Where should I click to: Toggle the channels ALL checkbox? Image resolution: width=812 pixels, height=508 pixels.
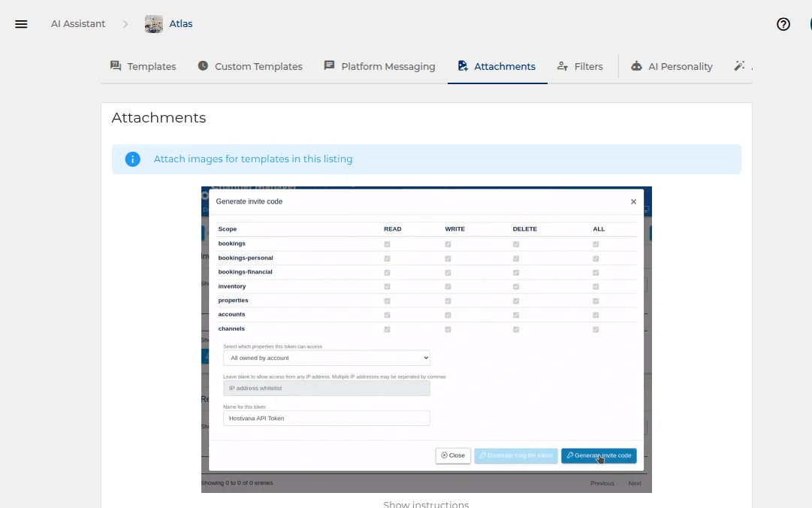pos(596,329)
